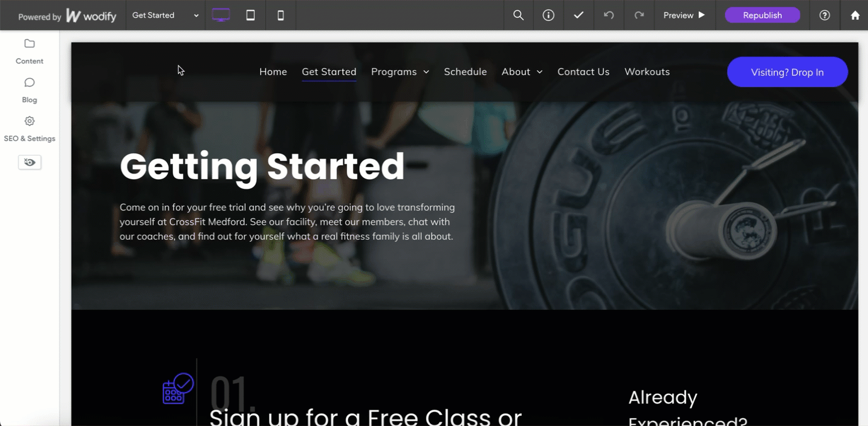Switch to desktop device preview

[x=221, y=15]
